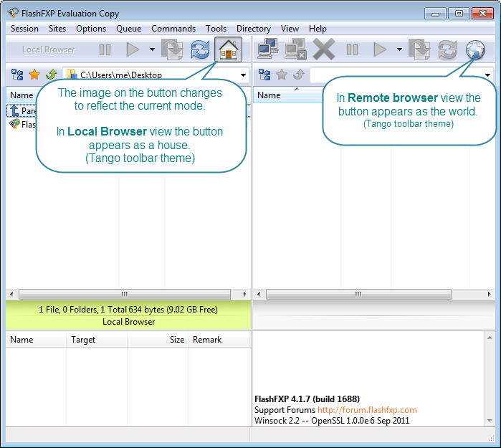This screenshot has width=501, height=448.
Task: Click the C:\Users\me\Desktop path field
Action: tap(156, 75)
